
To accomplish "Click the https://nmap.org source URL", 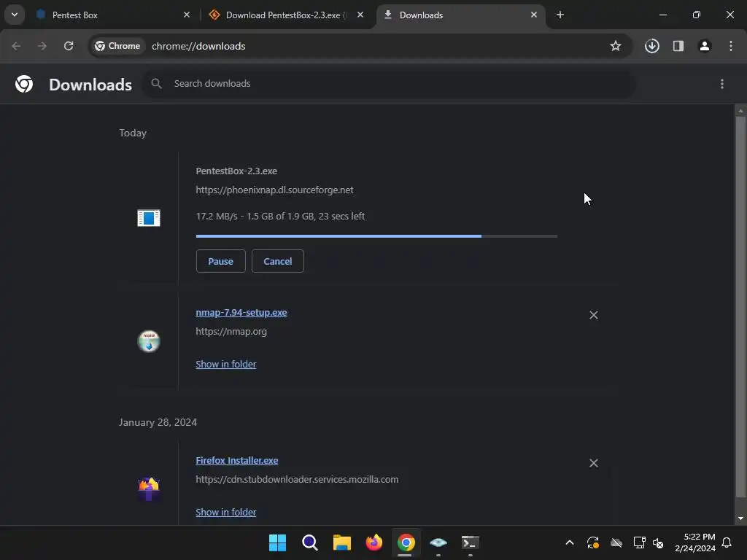I will (x=231, y=332).
